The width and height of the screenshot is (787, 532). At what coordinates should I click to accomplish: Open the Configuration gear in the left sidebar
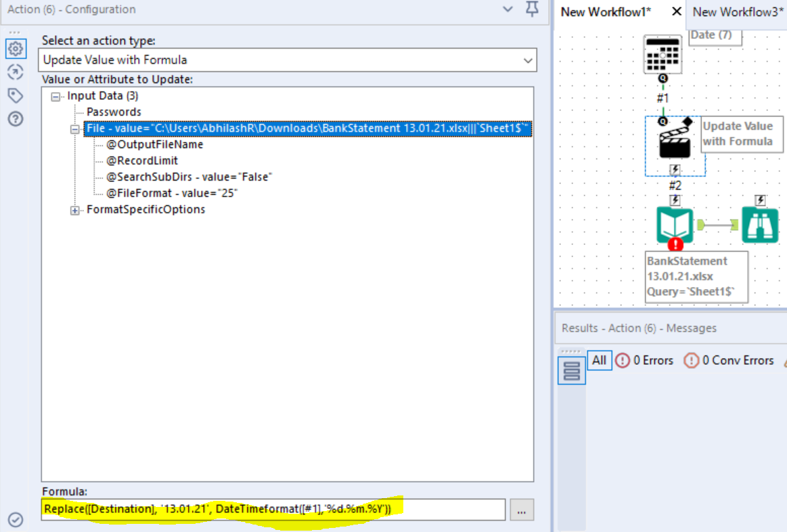coord(16,49)
